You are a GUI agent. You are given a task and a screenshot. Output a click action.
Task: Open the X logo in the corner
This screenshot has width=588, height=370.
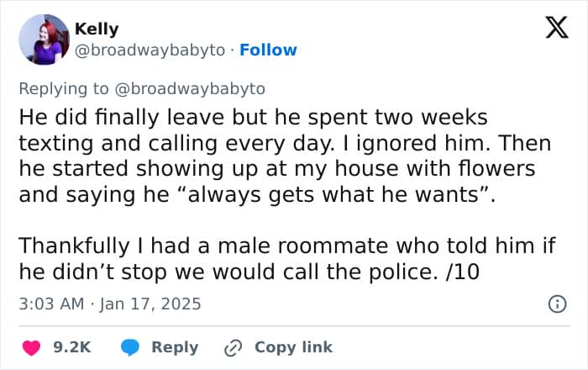(x=557, y=27)
